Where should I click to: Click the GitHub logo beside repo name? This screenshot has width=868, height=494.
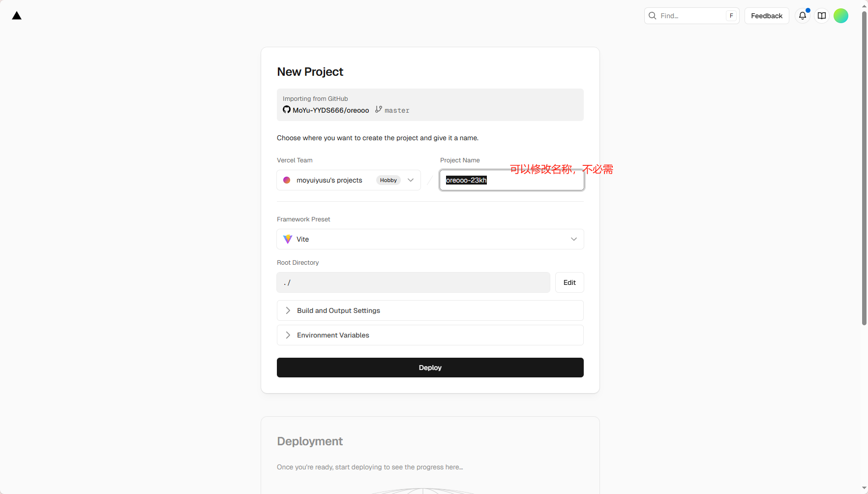coord(287,109)
